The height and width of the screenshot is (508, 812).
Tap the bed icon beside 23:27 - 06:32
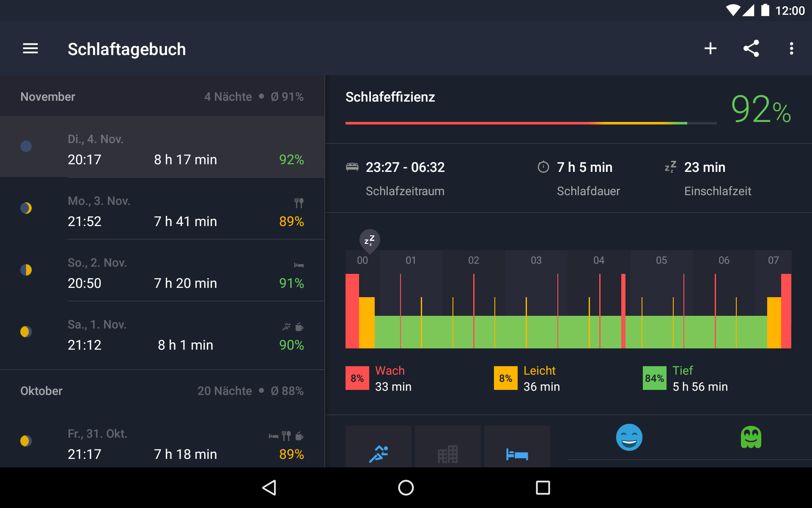(352, 167)
